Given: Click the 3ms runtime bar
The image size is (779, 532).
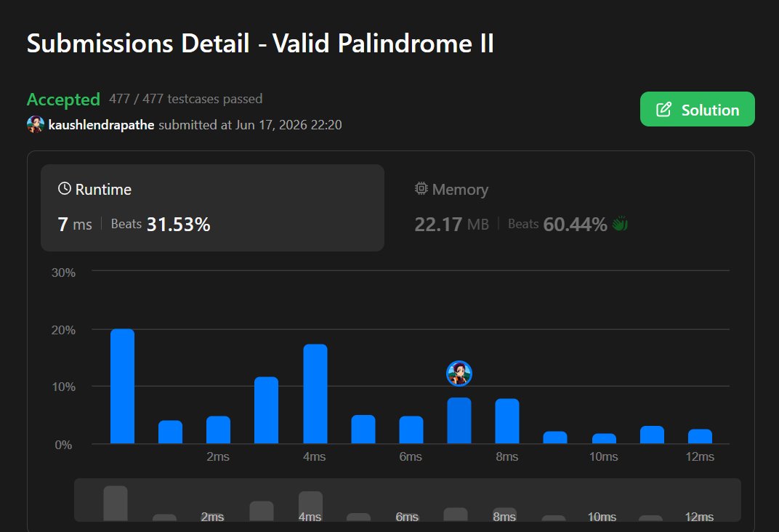Looking at the screenshot, I should point(266,411).
